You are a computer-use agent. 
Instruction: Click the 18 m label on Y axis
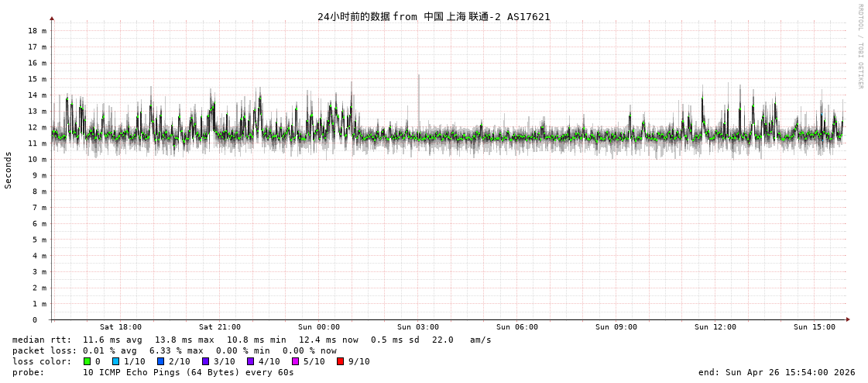point(37,31)
